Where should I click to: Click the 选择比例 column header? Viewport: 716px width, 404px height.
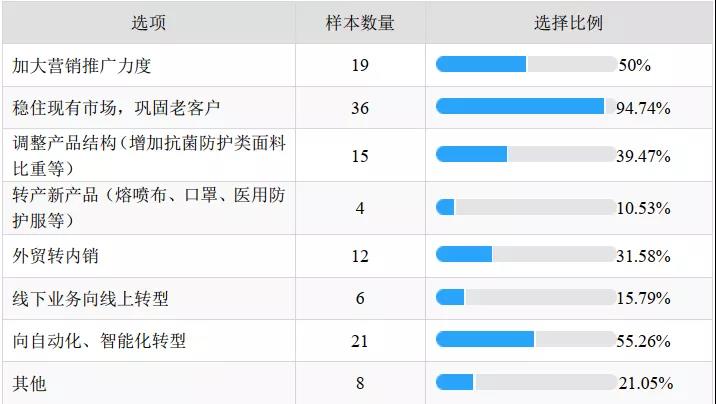[x=569, y=22]
